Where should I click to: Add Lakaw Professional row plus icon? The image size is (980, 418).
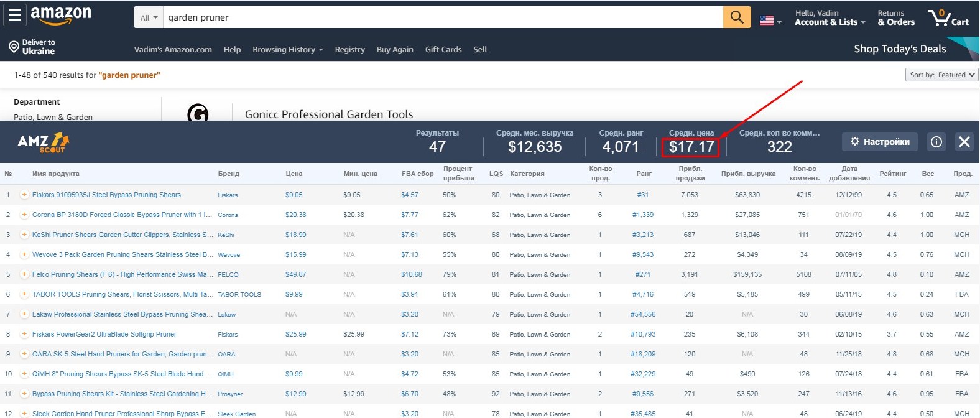coord(24,314)
